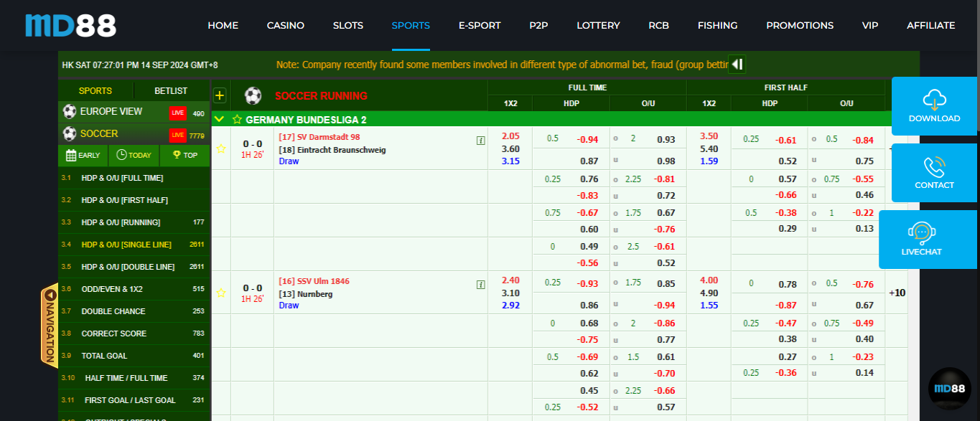
Task: Click the CONTACT phone icon
Action: [x=934, y=166]
